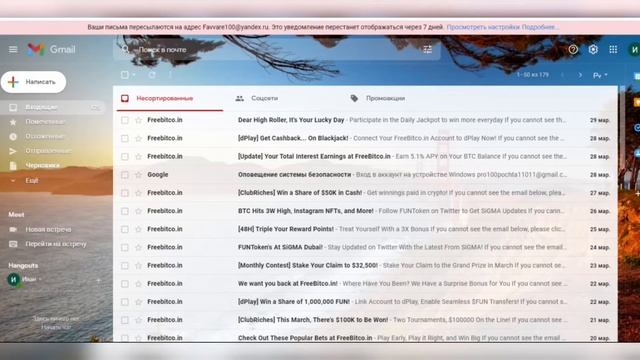
Task: Star the '[dPlay] Get Cashback' email
Action: [138, 138]
